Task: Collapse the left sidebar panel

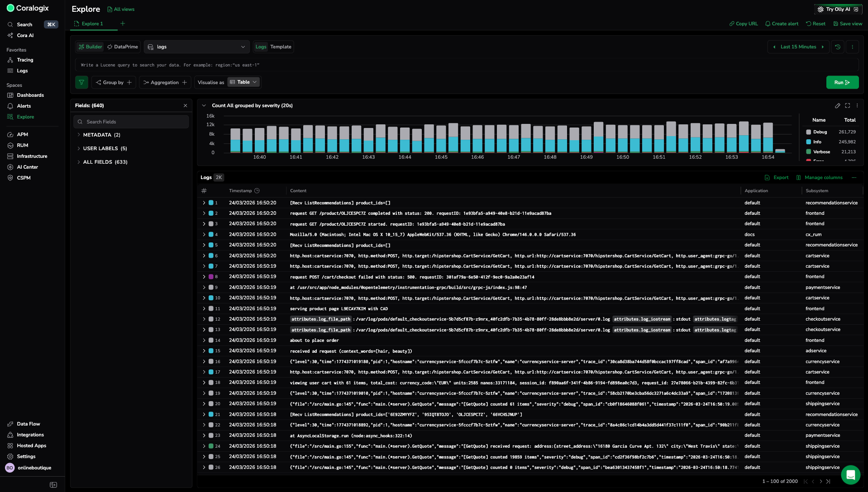Action: tap(53, 485)
